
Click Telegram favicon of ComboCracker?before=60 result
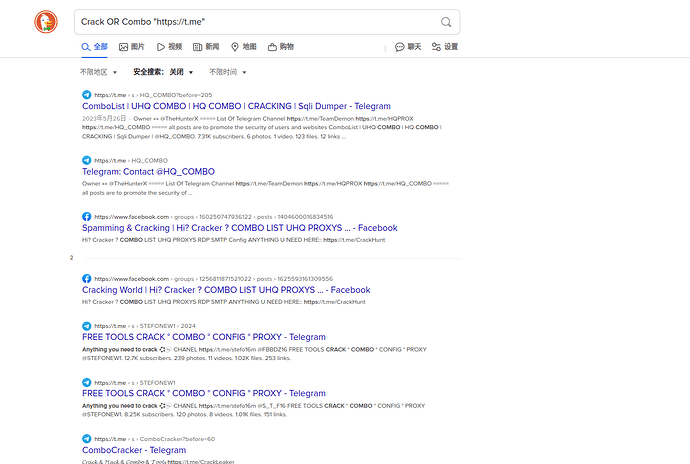click(x=87, y=439)
